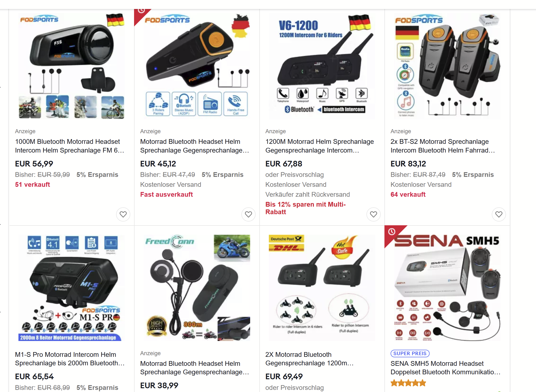Open 1000M Bluetooth Motorrad Headset title link
This screenshot has height=392, width=536.
coord(70,146)
